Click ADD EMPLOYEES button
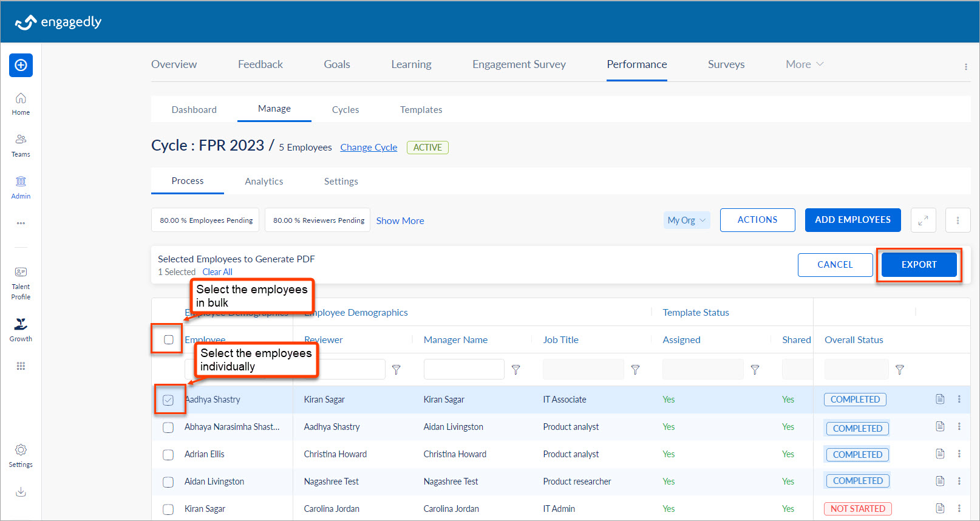The height and width of the screenshot is (521, 980). click(852, 220)
